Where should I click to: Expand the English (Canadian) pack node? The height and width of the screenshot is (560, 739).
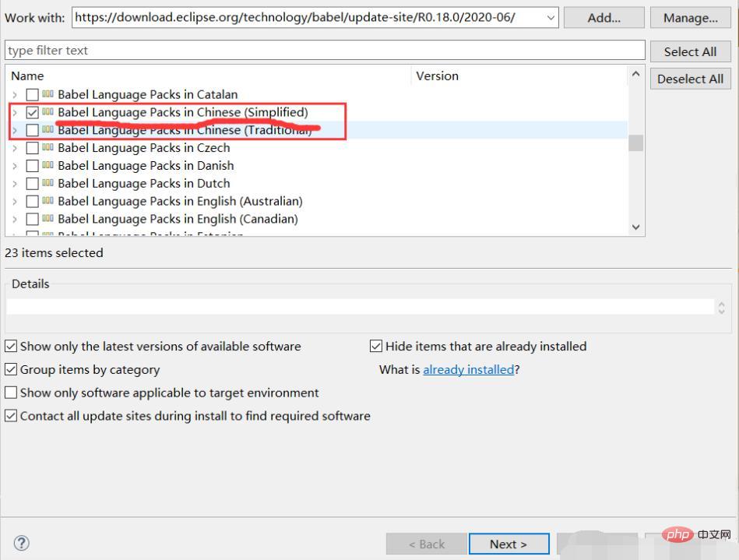(15, 219)
